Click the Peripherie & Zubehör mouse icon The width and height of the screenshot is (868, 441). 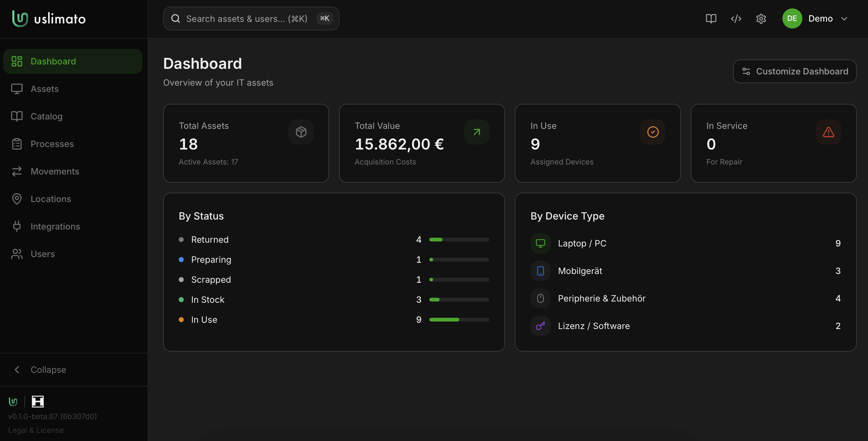(x=541, y=298)
